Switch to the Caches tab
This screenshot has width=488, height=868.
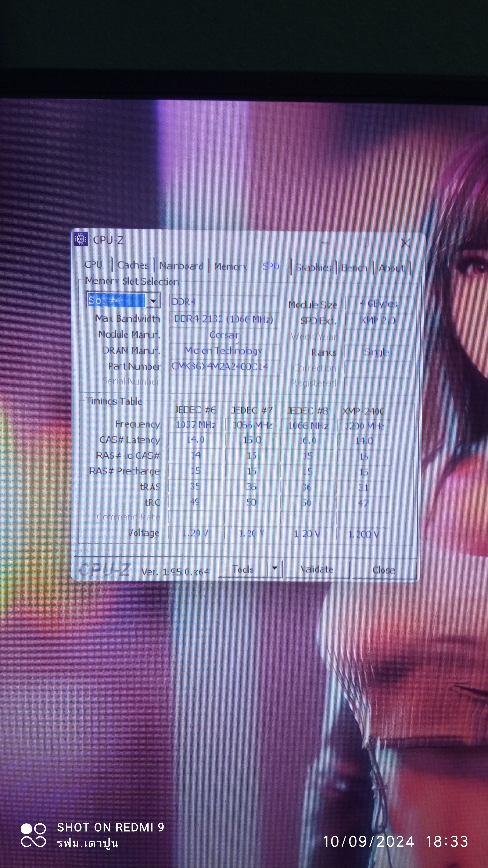click(133, 265)
